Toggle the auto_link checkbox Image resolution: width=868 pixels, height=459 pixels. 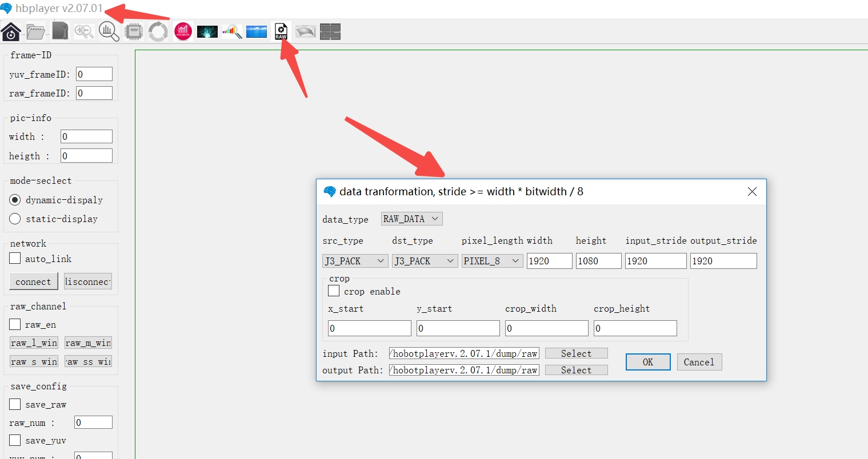pyautogui.click(x=15, y=259)
